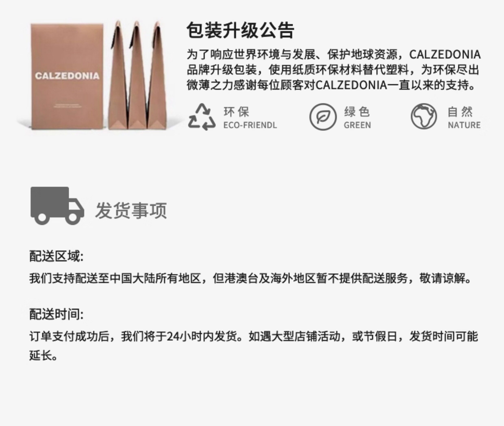504x426 pixels.
Task: Click the CALZEDONIA flat paper bag image
Action: pos(67,76)
